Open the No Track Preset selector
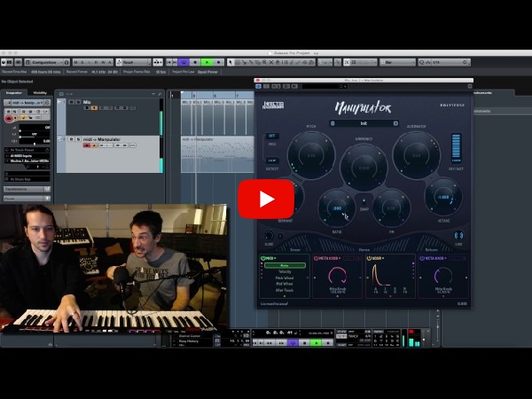532x399 pixels. pos(27,150)
